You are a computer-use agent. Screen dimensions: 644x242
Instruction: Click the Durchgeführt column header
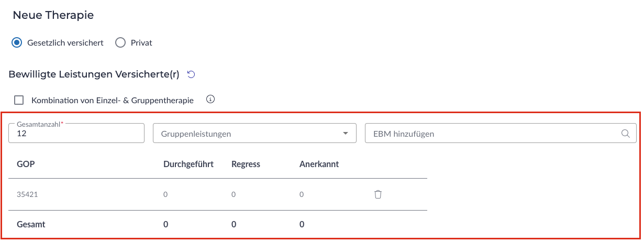pyautogui.click(x=188, y=164)
